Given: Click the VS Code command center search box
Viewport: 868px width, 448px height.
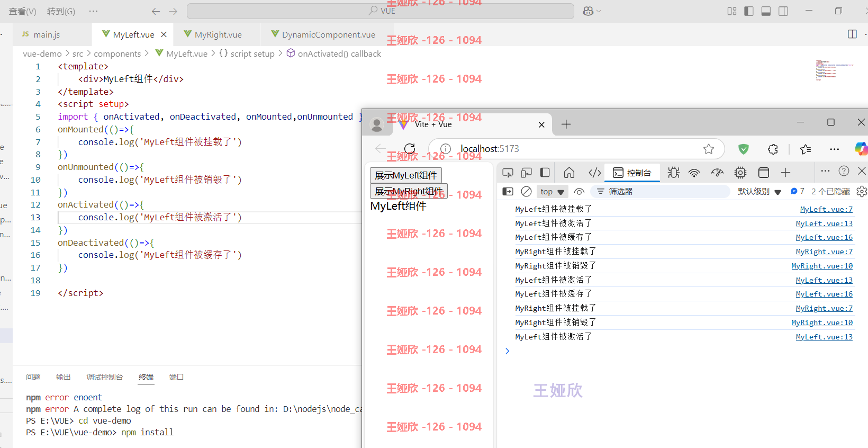Looking at the screenshot, I should (x=381, y=11).
